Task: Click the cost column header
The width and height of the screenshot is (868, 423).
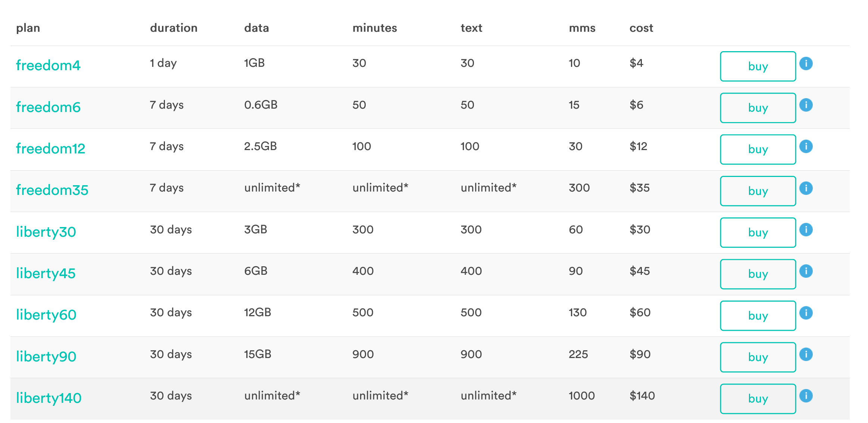Action: 641,28
